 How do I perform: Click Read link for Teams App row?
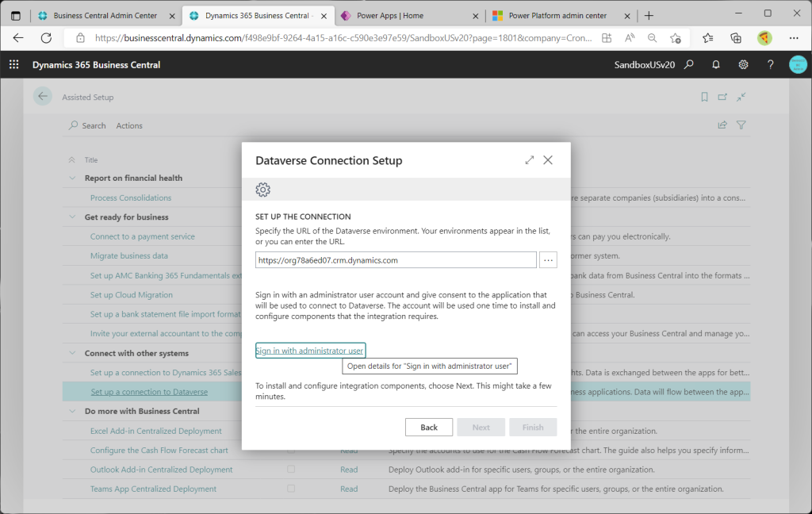[x=349, y=489]
